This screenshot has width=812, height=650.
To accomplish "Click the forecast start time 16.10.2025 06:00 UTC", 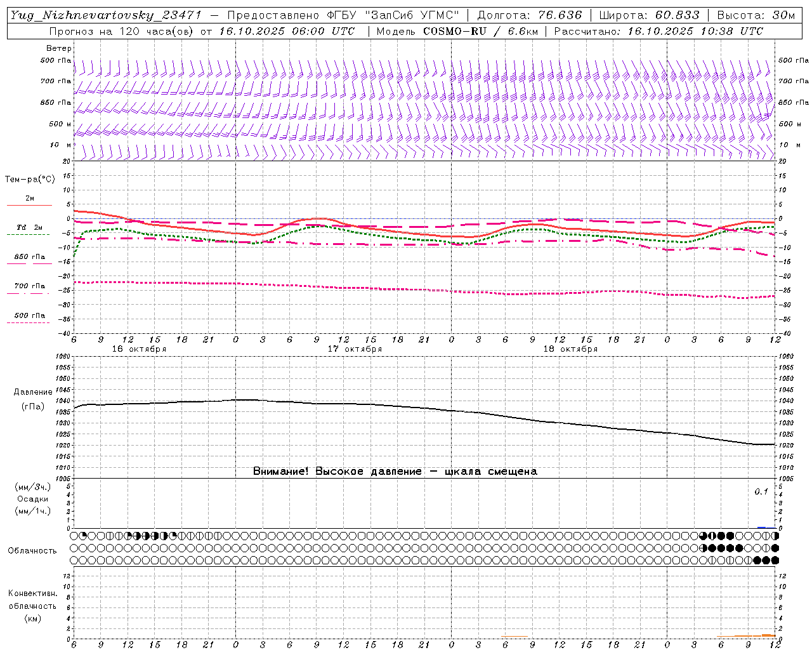I will pos(287,31).
